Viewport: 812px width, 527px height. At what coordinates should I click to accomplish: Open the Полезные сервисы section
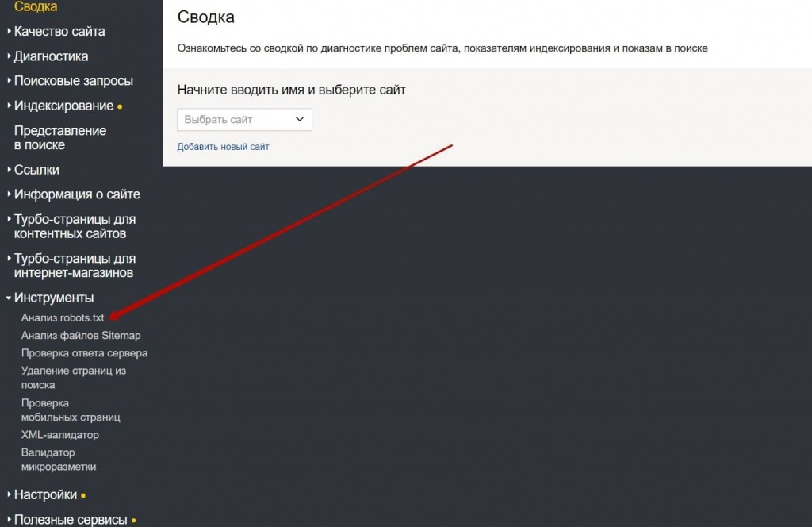coord(67,518)
